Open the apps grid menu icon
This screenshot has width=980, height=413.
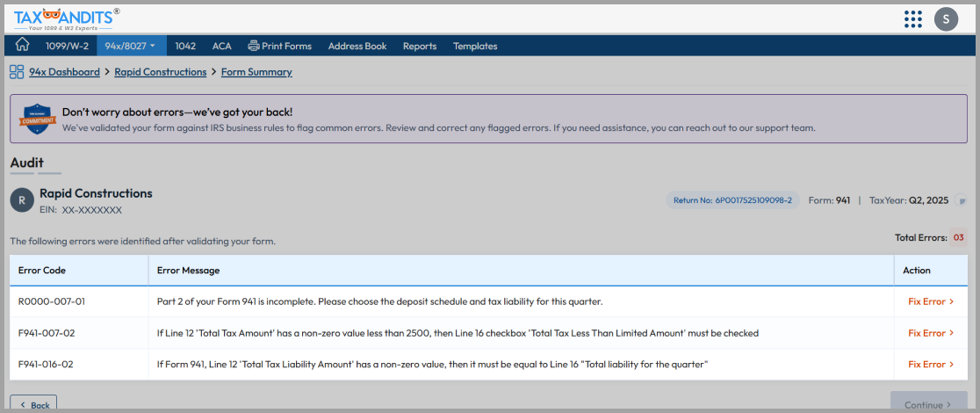(913, 19)
